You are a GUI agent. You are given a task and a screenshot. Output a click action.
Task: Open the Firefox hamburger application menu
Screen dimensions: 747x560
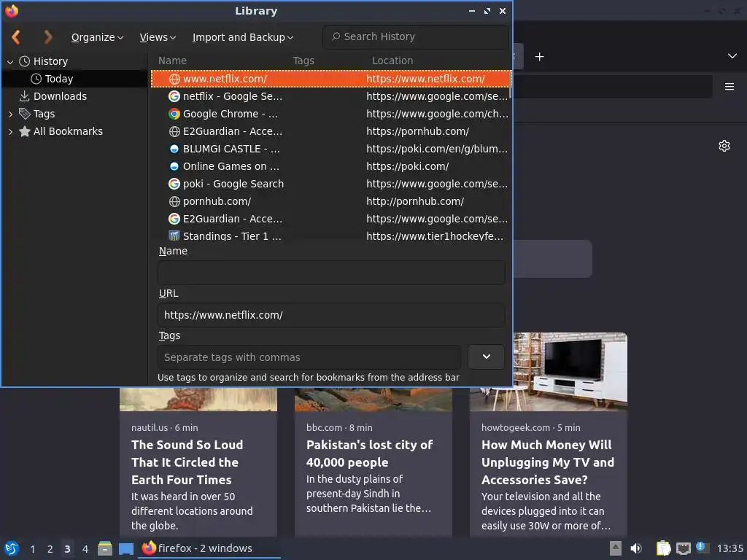point(729,87)
